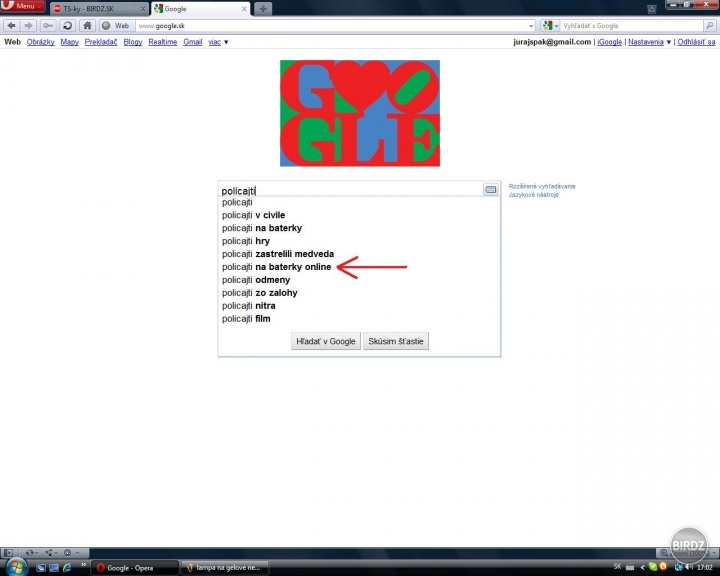720x576 pixels.
Task: Click the Vyhľadať s Google search field
Action: coord(631,26)
